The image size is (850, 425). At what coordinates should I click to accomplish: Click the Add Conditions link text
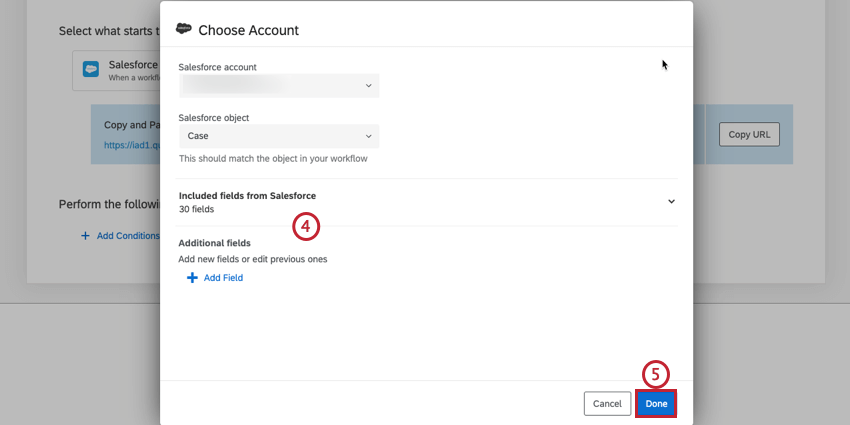(x=128, y=236)
